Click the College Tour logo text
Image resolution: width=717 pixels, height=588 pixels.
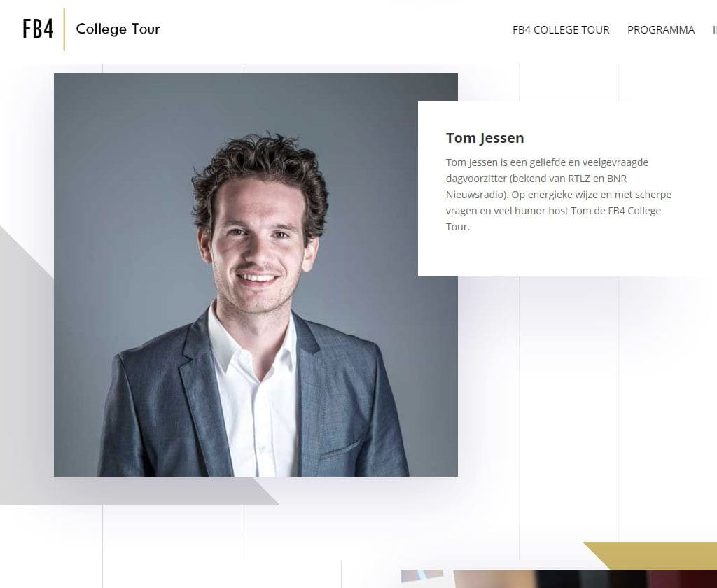(x=118, y=29)
